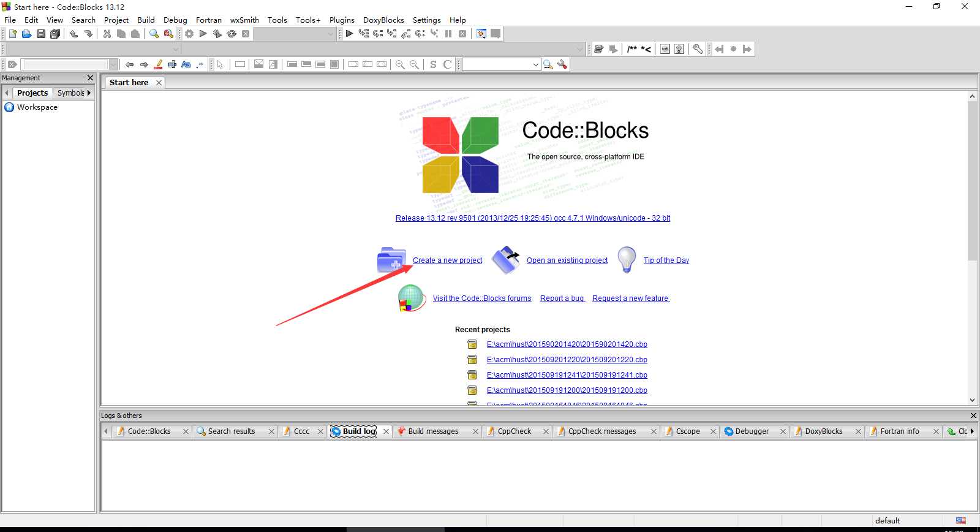The width and height of the screenshot is (980, 532).
Task: Click the DoxyBlocks line comment *< icon
Action: coord(646,49)
